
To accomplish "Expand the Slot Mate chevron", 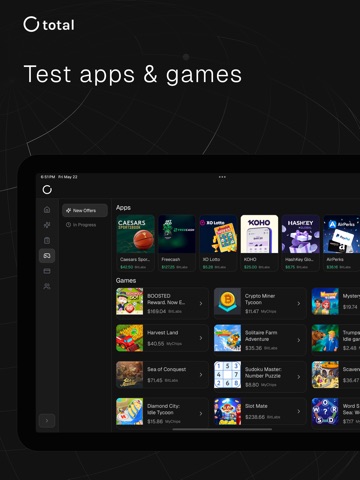I will click(x=299, y=411).
